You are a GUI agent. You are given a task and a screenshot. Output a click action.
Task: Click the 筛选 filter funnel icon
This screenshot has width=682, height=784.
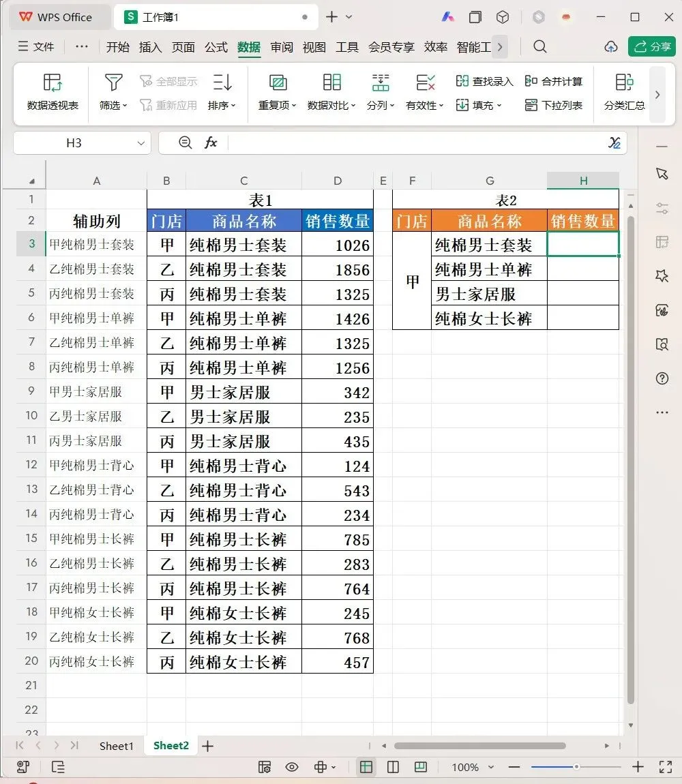click(113, 82)
